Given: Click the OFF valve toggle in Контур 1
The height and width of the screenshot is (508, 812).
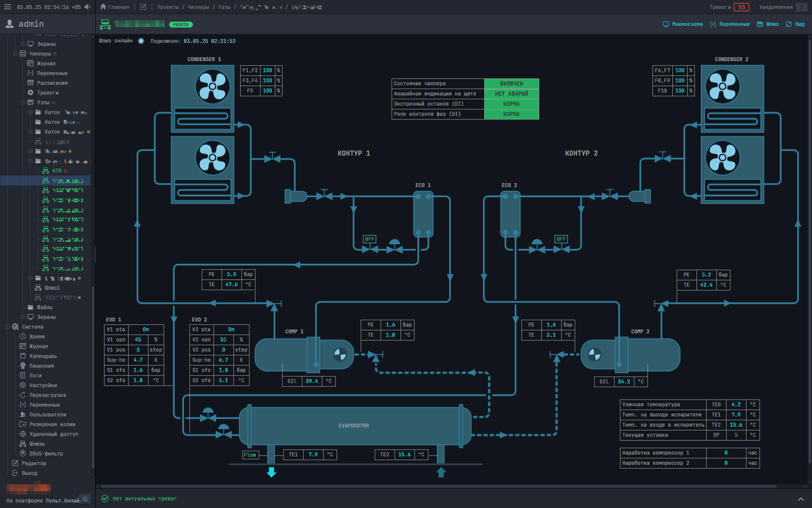Looking at the screenshot, I should click(x=370, y=239).
